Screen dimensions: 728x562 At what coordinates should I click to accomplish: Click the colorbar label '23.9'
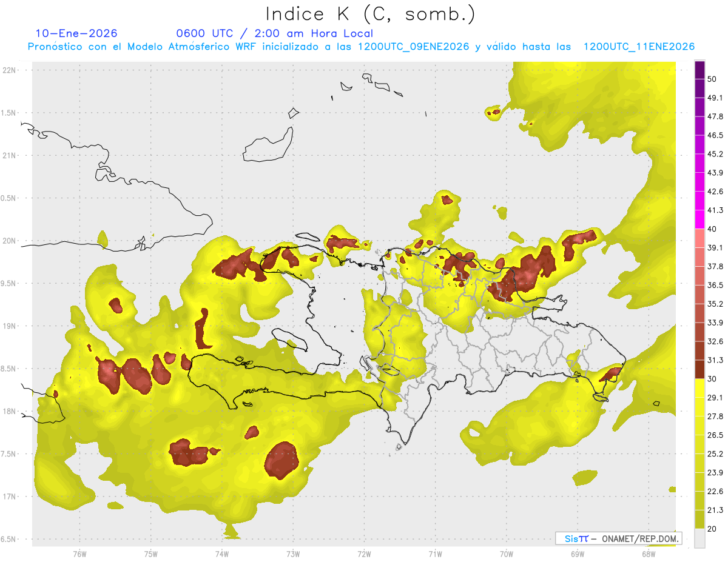(715, 473)
